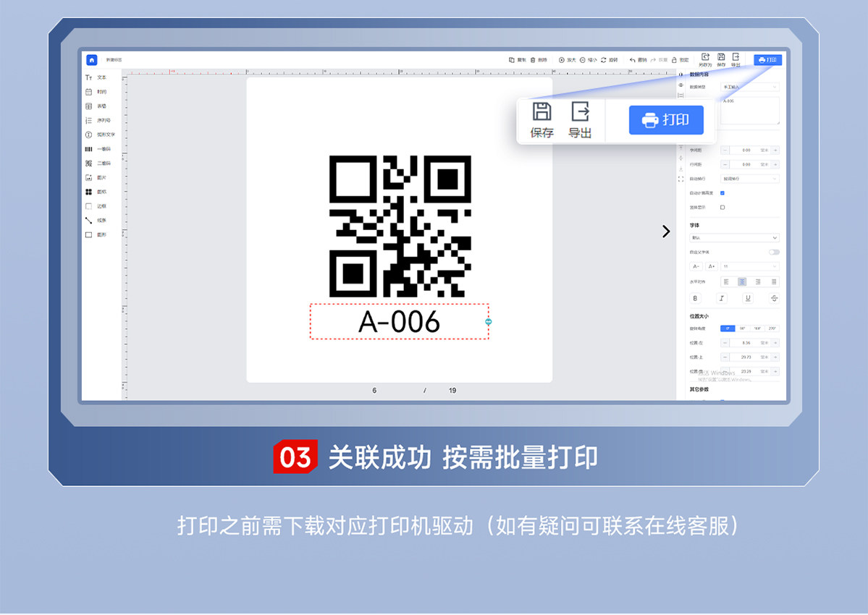Select the four-squares icon tool in the sidebar
Screen dimensions: 868x615
click(x=88, y=192)
